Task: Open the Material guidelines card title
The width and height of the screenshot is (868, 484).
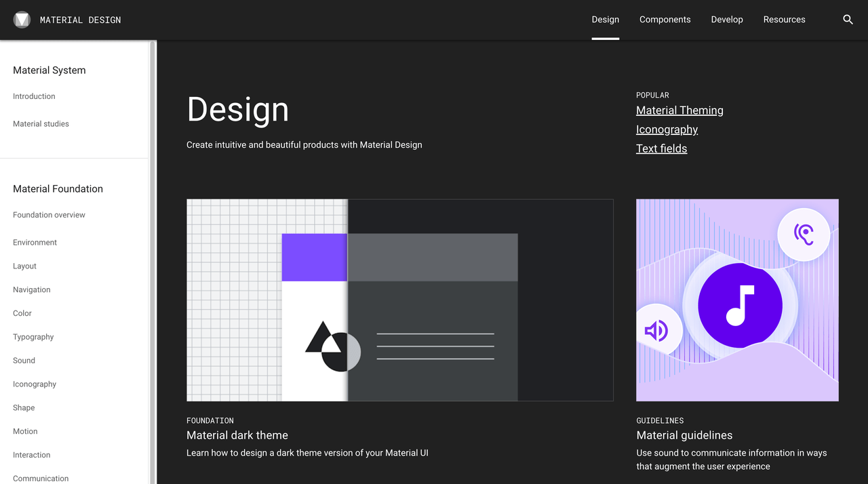Action: (x=684, y=435)
